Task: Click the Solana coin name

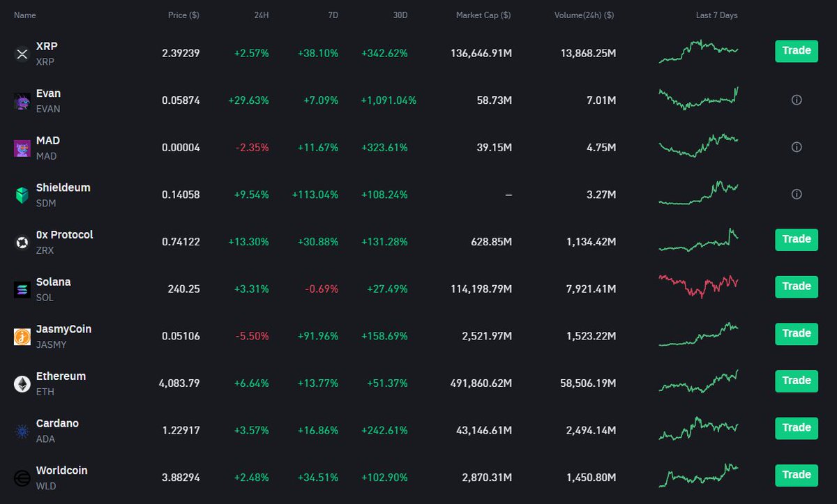Action: pos(53,282)
